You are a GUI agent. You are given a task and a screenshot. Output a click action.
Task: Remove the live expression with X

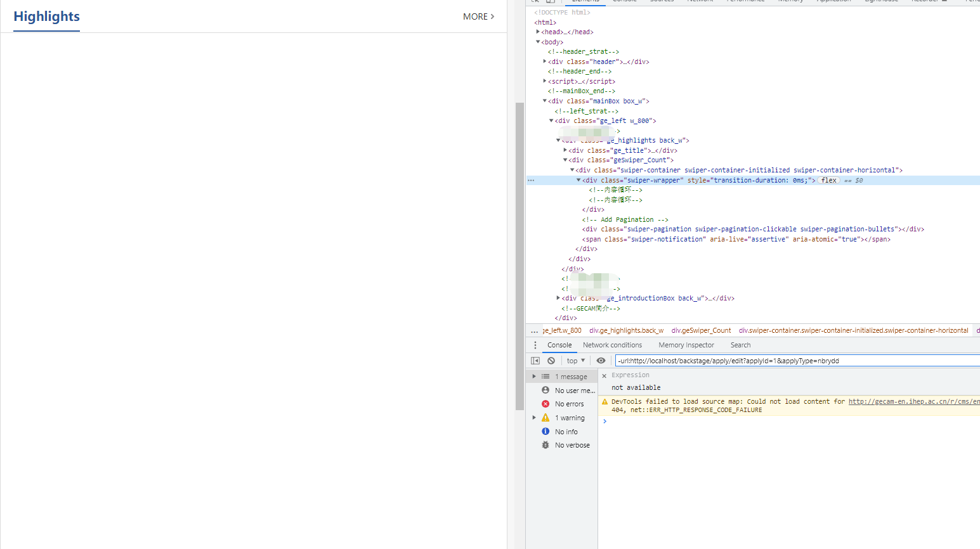pyautogui.click(x=604, y=376)
